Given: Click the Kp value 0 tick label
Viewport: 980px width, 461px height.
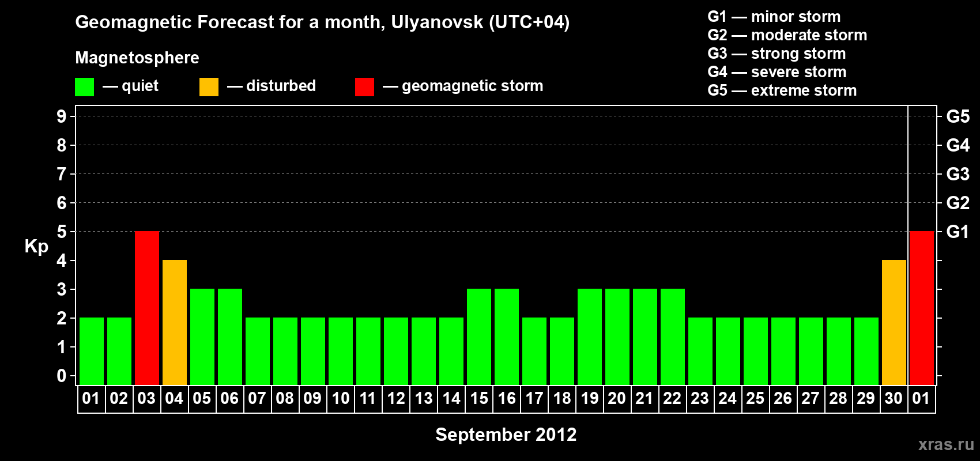Looking at the screenshot, I should coord(62,376).
